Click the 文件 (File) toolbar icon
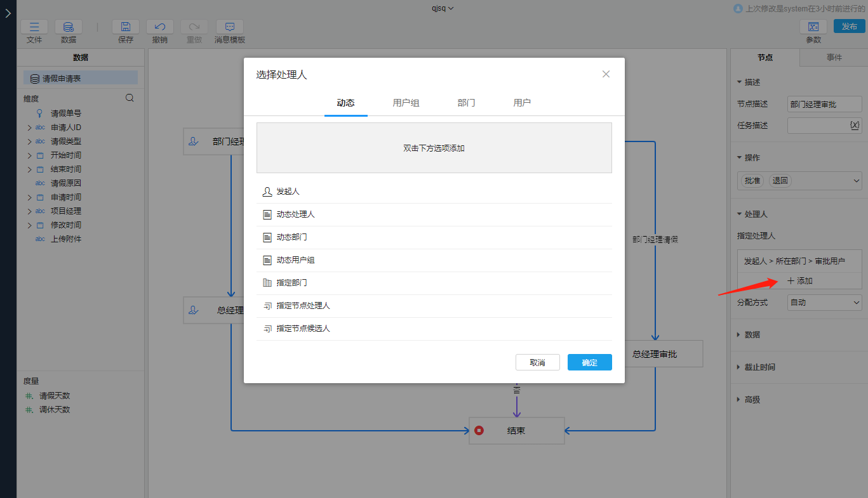The width and height of the screenshot is (868, 498). (x=34, y=27)
